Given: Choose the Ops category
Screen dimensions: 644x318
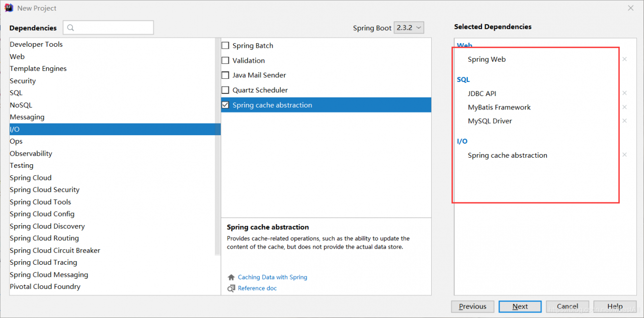Looking at the screenshot, I should tap(112, 141).
